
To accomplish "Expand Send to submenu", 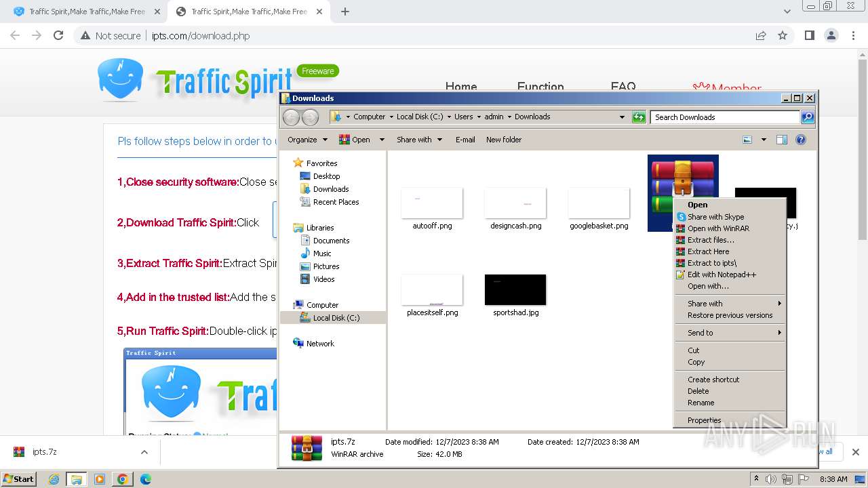I will (729, 333).
